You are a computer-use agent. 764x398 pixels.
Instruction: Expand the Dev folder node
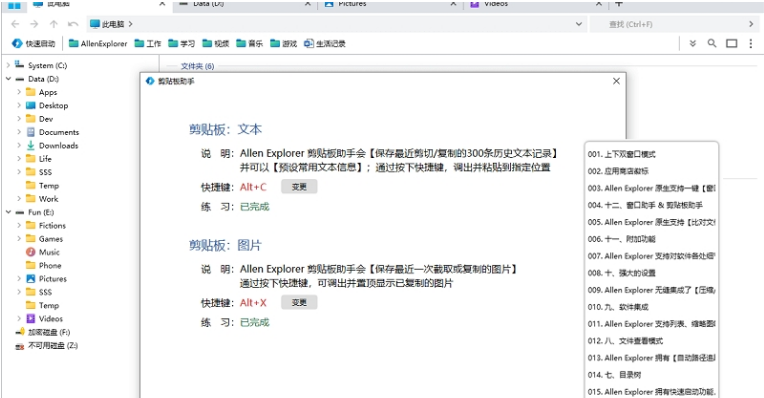19,118
